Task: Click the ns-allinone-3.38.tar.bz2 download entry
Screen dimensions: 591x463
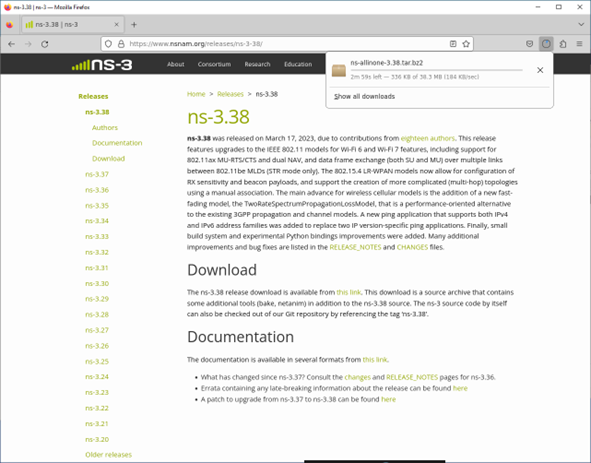Action: [x=430, y=70]
